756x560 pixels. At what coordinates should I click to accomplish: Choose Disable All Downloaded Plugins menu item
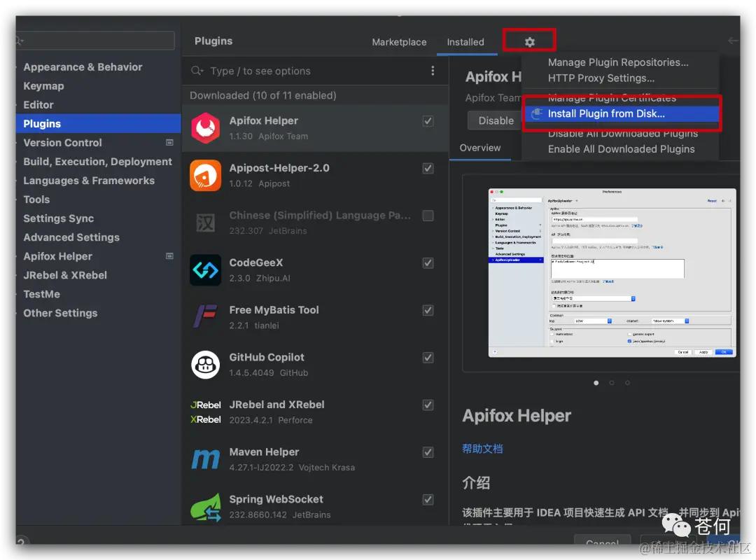[622, 134]
